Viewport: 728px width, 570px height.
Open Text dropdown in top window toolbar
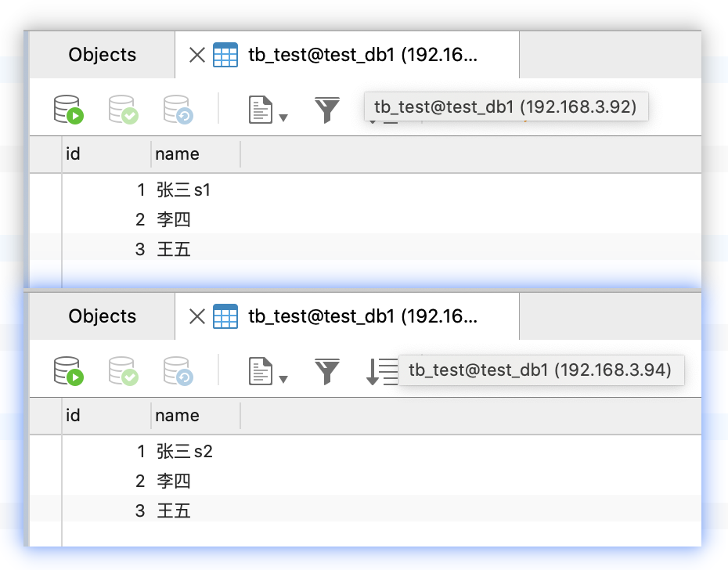pyautogui.click(x=268, y=110)
